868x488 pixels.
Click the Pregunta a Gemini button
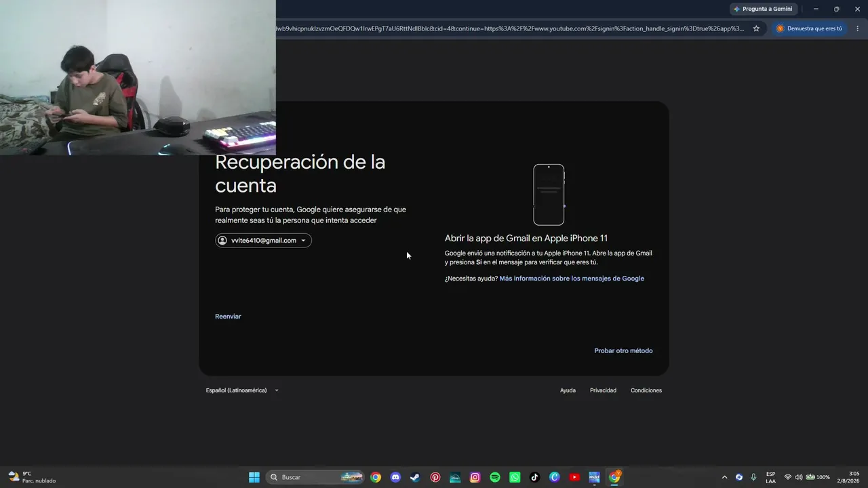pos(763,9)
